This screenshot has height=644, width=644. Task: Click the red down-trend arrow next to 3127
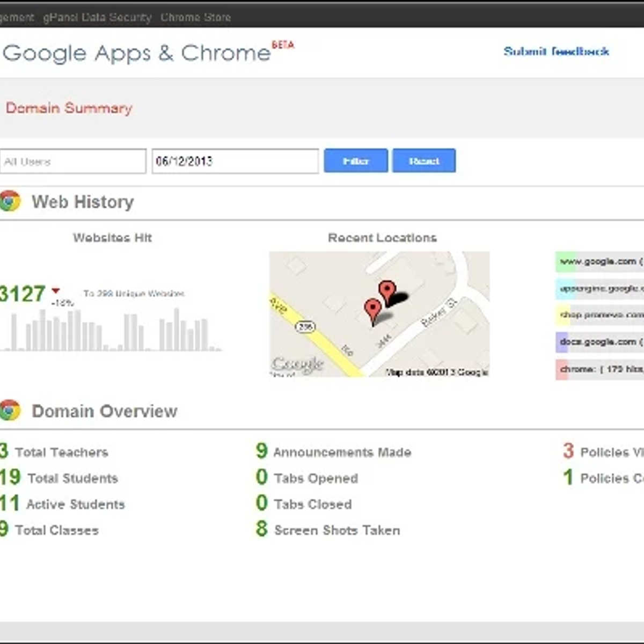[56, 291]
